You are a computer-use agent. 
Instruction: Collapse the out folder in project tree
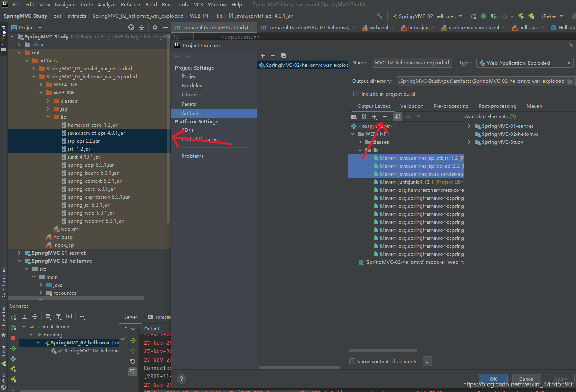click(19, 53)
